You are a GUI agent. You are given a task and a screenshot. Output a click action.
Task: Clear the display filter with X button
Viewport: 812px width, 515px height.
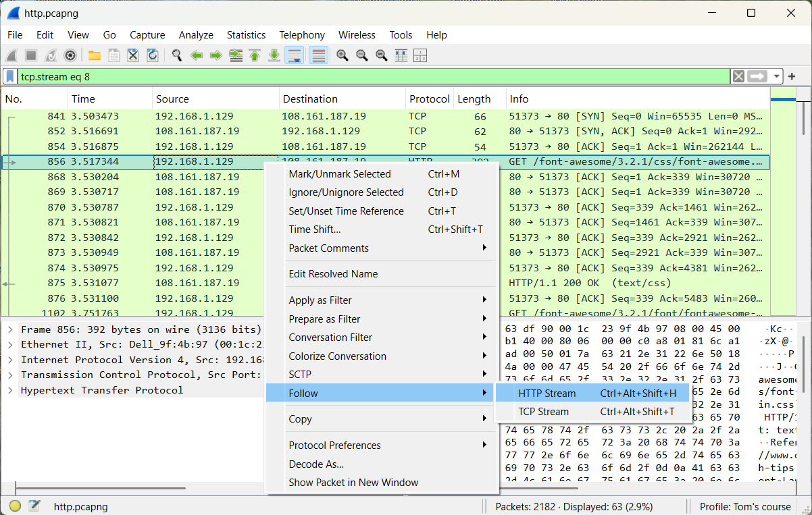pyautogui.click(x=738, y=76)
